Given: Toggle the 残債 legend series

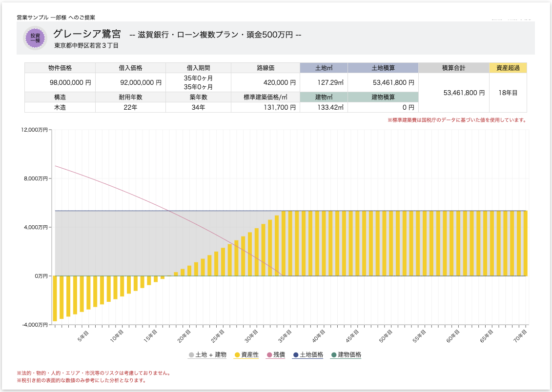Looking at the screenshot, I should pyautogui.click(x=276, y=355).
